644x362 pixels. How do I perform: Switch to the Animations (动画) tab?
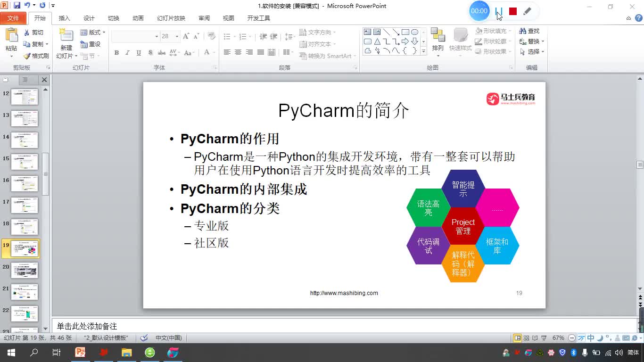click(138, 18)
